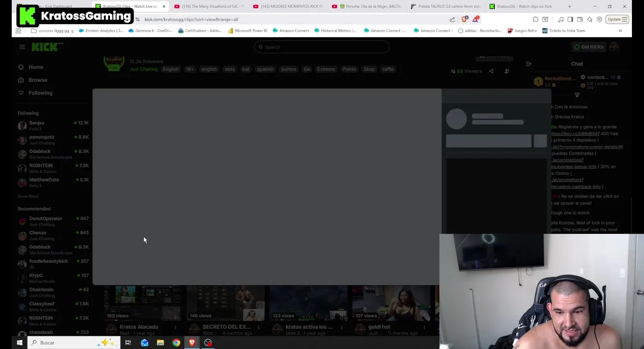644x349 pixels.
Task: Open Chenzo recommended channel
Action: pyautogui.click(x=53, y=235)
